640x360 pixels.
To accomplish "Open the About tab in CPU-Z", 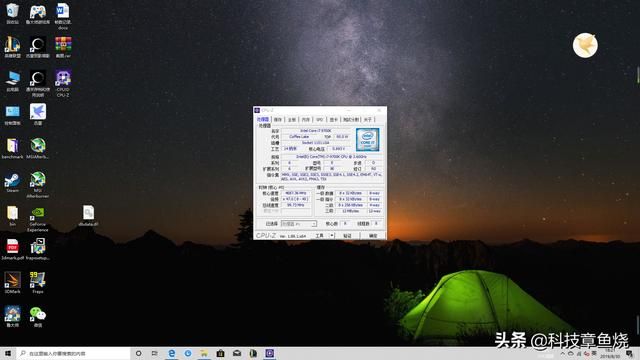I will coord(368,119).
